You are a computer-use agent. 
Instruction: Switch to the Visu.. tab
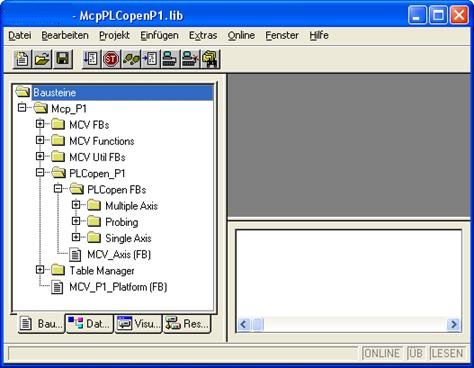[x=138, y=324]
